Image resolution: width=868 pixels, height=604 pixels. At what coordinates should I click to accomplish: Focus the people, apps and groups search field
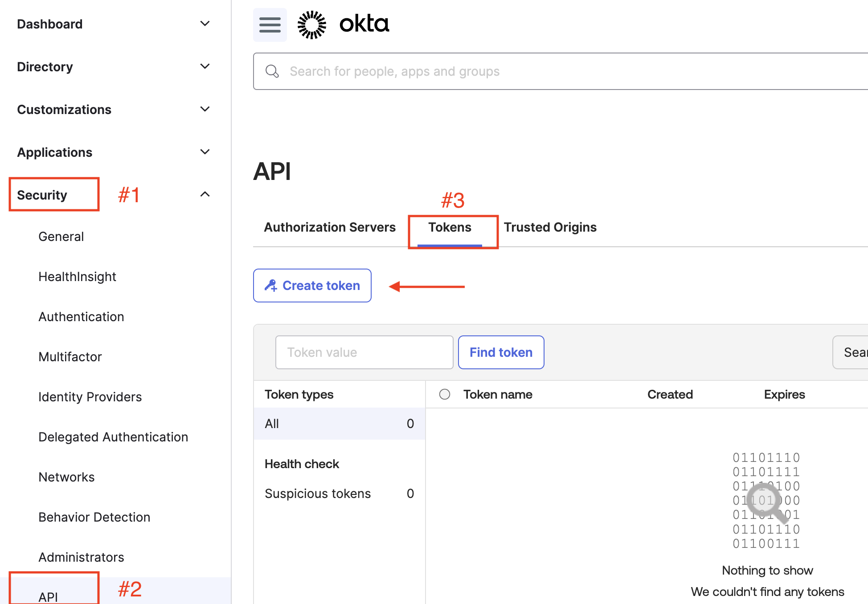coord(561,71)
